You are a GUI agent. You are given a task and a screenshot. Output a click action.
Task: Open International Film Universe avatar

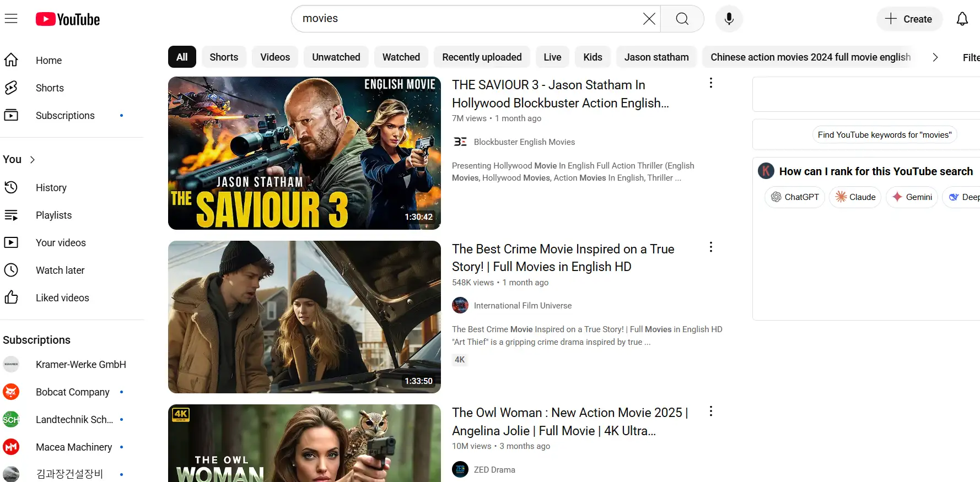460,305
